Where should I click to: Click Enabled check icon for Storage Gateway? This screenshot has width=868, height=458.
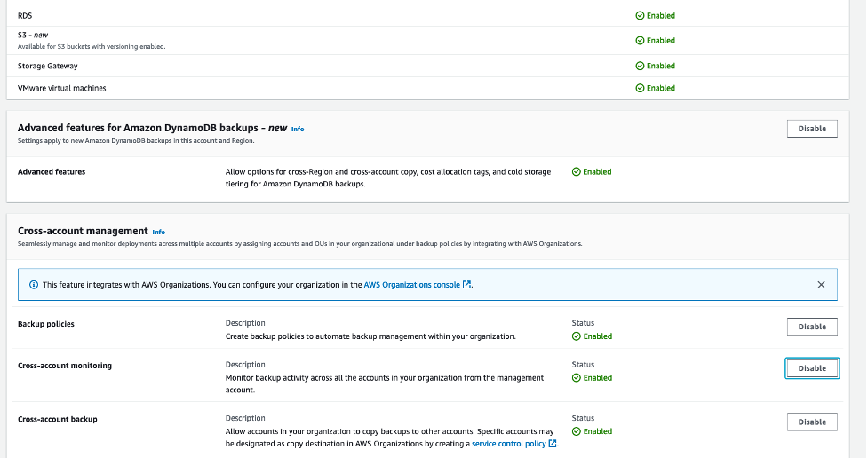640,66
